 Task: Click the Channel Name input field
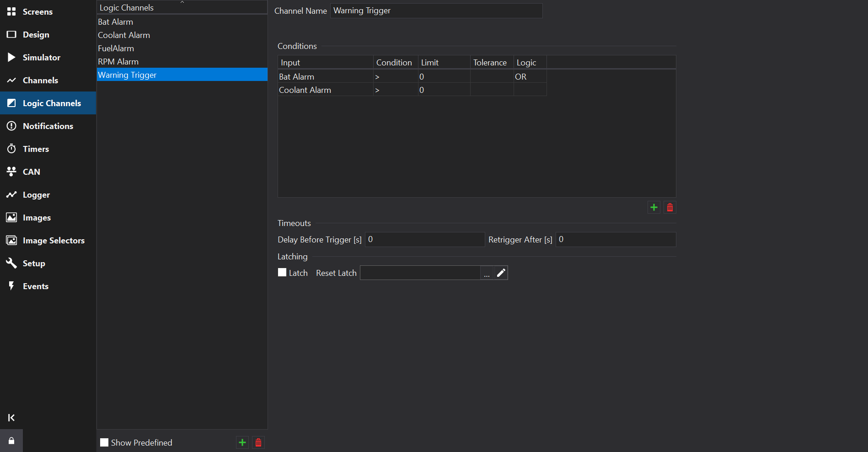tap(436, 11)
